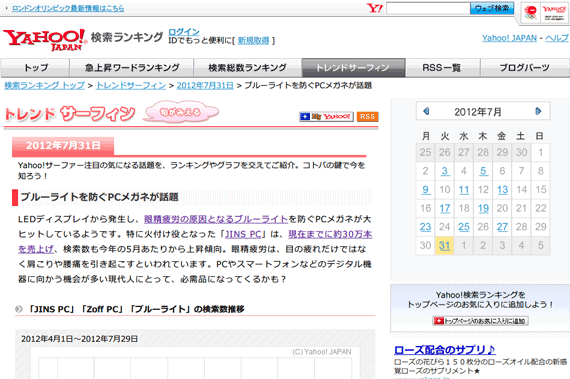Select July 5 in calendar
The width and height of the screenshot is (570, 379).
tap(483, 171)
